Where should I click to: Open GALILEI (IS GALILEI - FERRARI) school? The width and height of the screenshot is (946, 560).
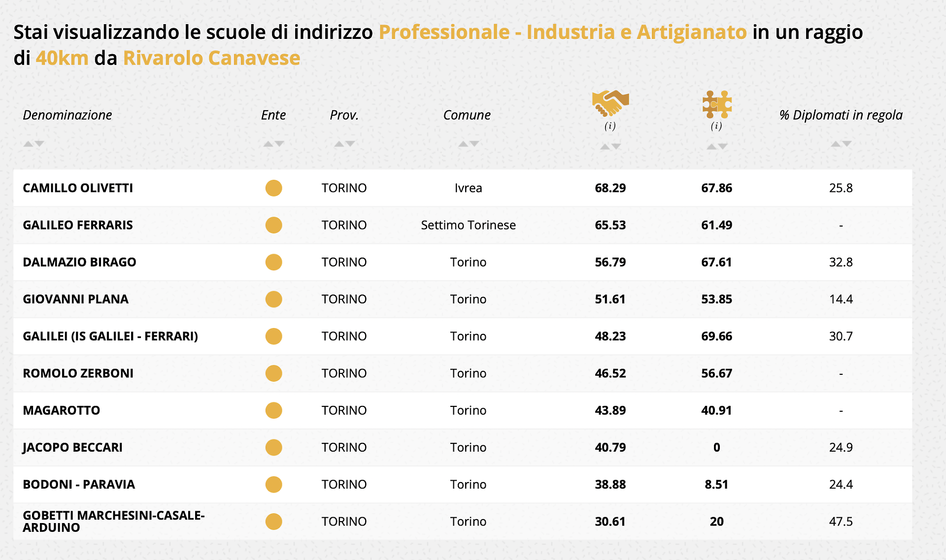[x=110, y=336]
